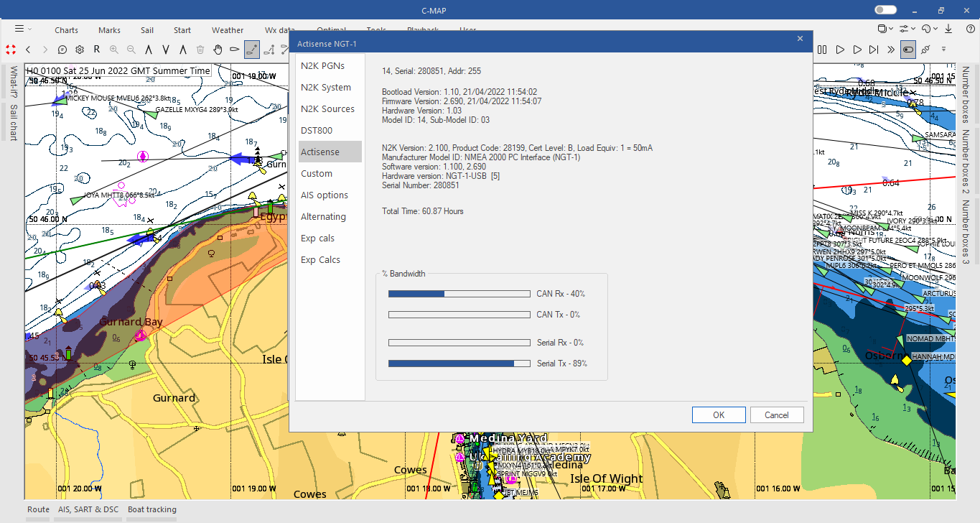This screenshot has height=523, width=980.
Task: Click the trash delete icon in the toolbar
Action: pos(200,50)
